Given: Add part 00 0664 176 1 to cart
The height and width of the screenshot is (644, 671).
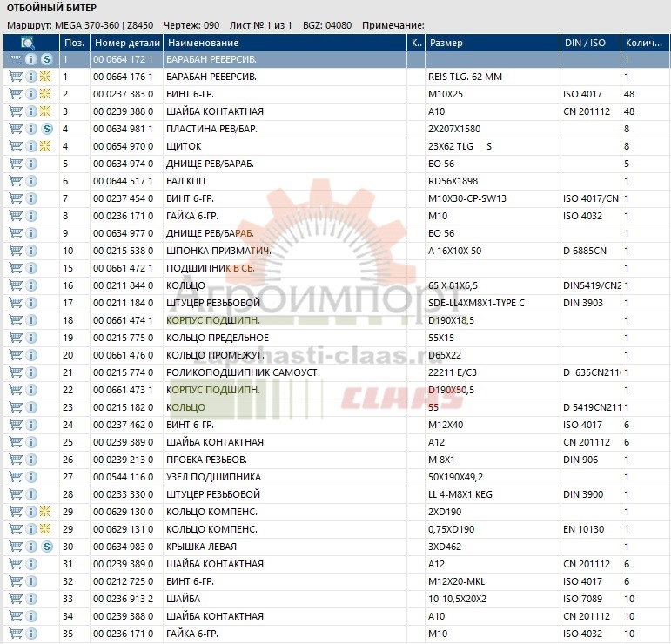Looking at the screenshot, I should tap(16, 77).
